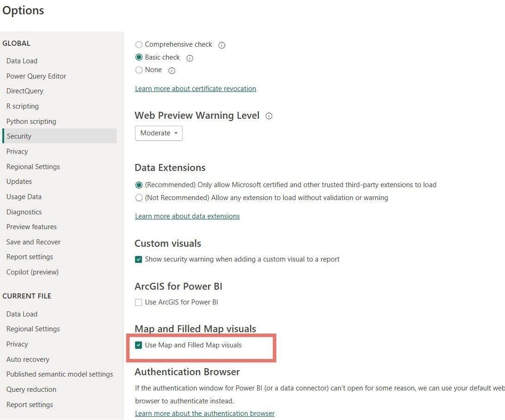Toggle Use Map and Filled Map visuals

(x=138, y=345)
